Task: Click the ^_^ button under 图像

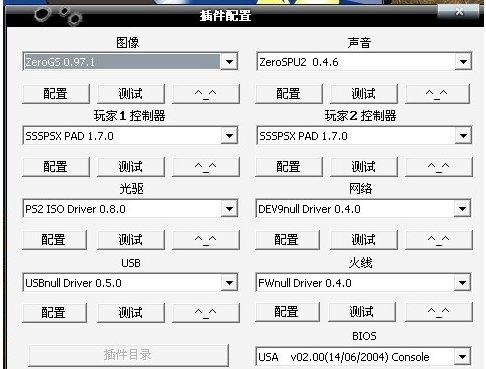Action: tap(206, 94)
